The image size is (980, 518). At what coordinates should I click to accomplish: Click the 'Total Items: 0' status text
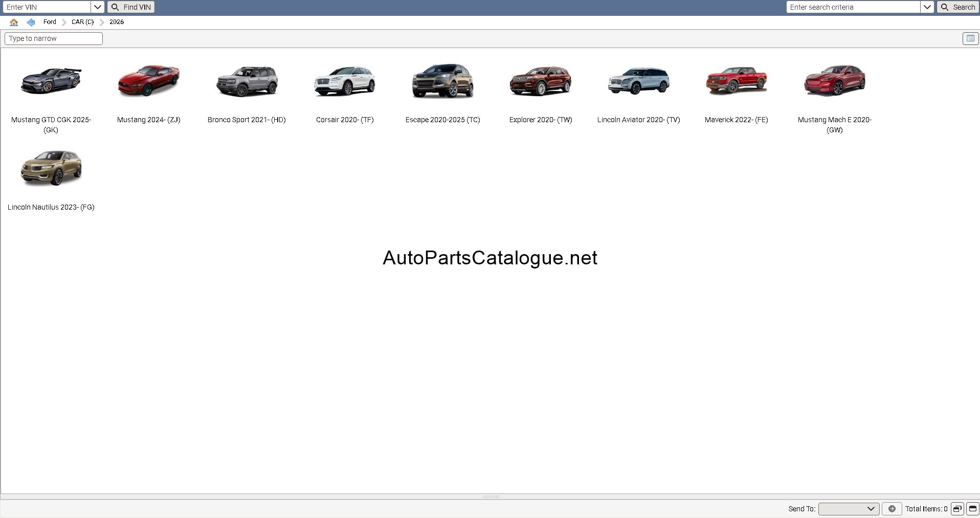point(926,509)
